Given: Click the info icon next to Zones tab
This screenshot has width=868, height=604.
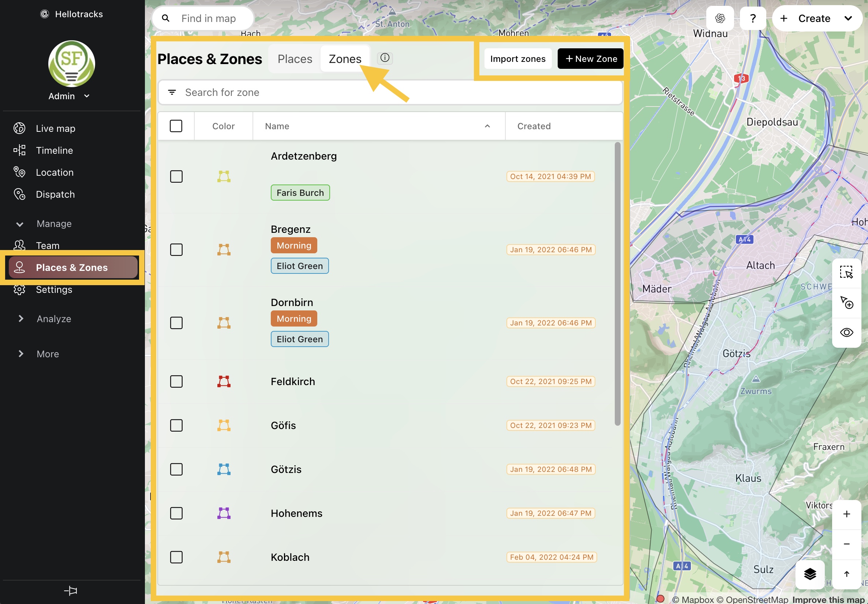Looking at the screenshot, I should pos(385,58).
